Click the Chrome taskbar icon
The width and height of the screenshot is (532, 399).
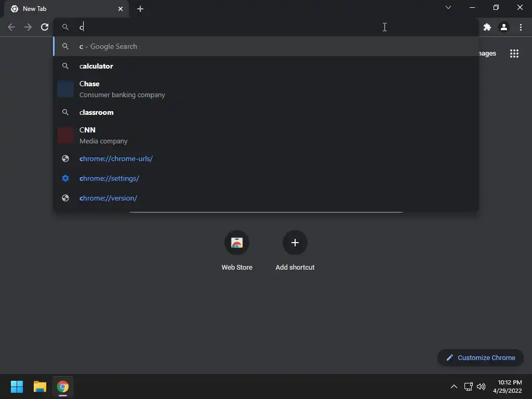[x=63, y=387]
